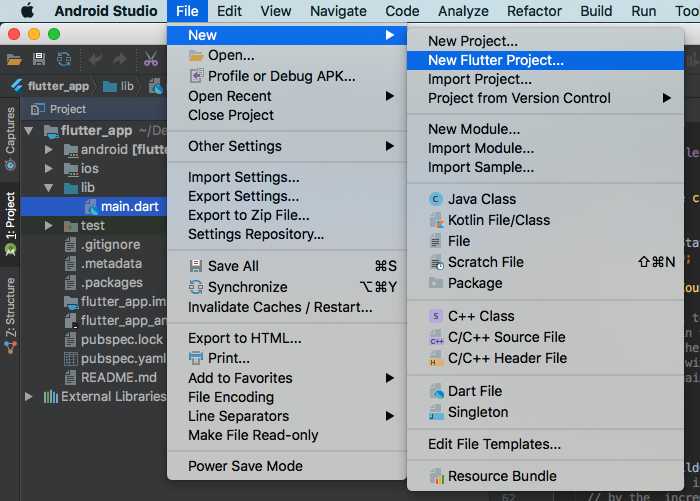This screenshot has width=700, height=501.
Task: Open the Project view dropdown header
Action: click(58, 109)
